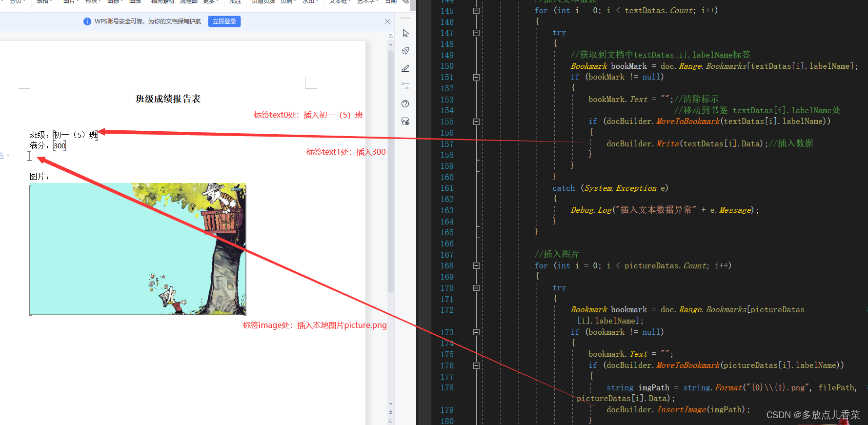This screenshot has width=868, height=425.
Task: Click 批注 in the WPS ribbon
Action: click(236, 2)
